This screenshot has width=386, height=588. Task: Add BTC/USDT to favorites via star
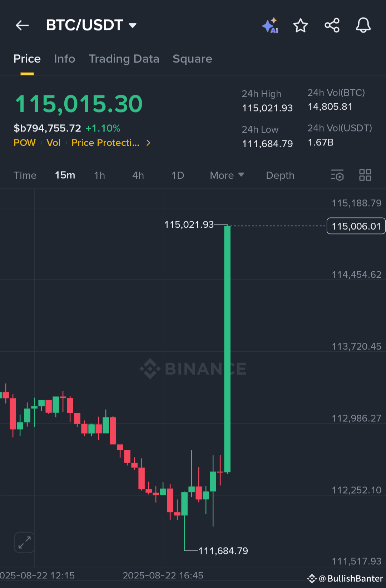(x=301, y=25)
